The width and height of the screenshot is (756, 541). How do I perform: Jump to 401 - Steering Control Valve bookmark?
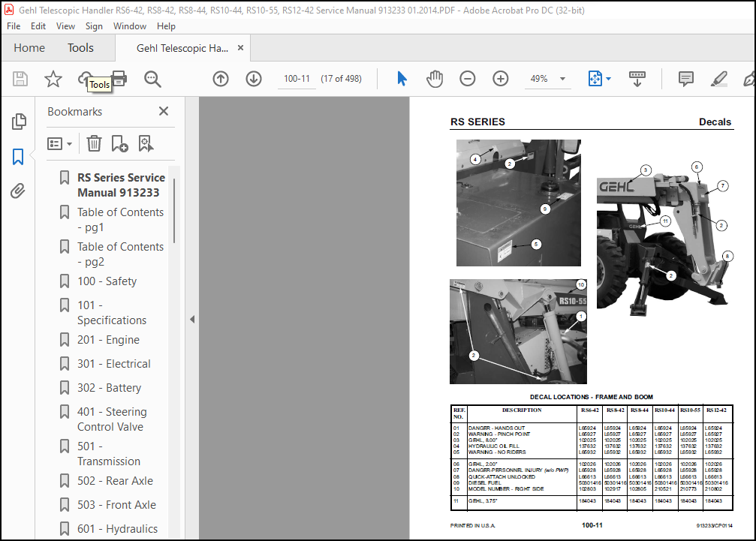(112, 419)
